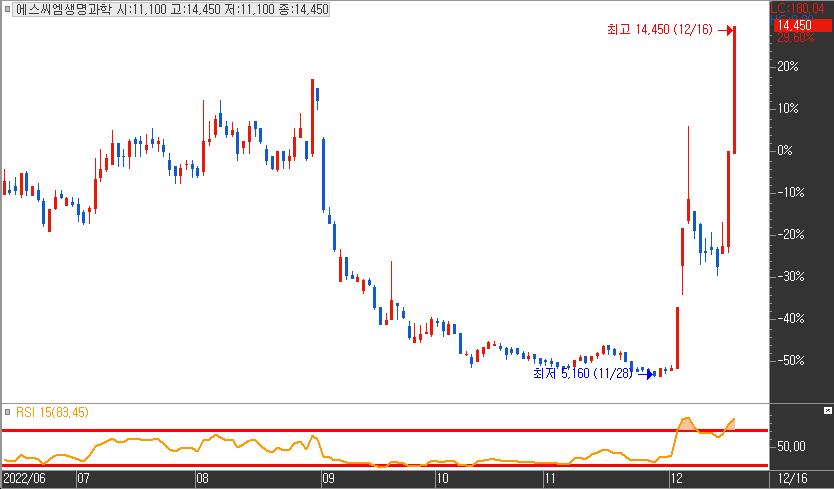The width and height of the screenshot is (834, 489).
Task: Click the small square marker beside the 에스씨엠생명과학 title
Action: click(x=7, y=9)
